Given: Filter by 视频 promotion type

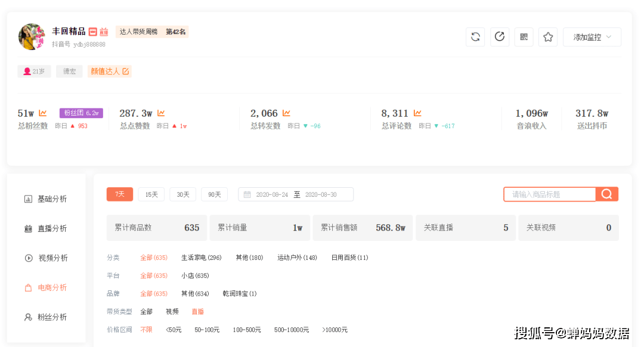Looking at the screenshot, I should pos(172,312).
